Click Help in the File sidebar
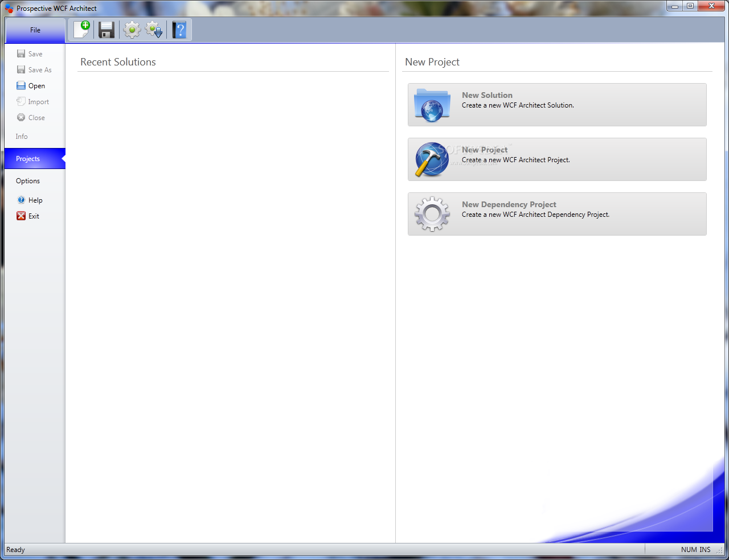Screen dimensions: 729x560 pyautogui.click(x=30, y=200)
